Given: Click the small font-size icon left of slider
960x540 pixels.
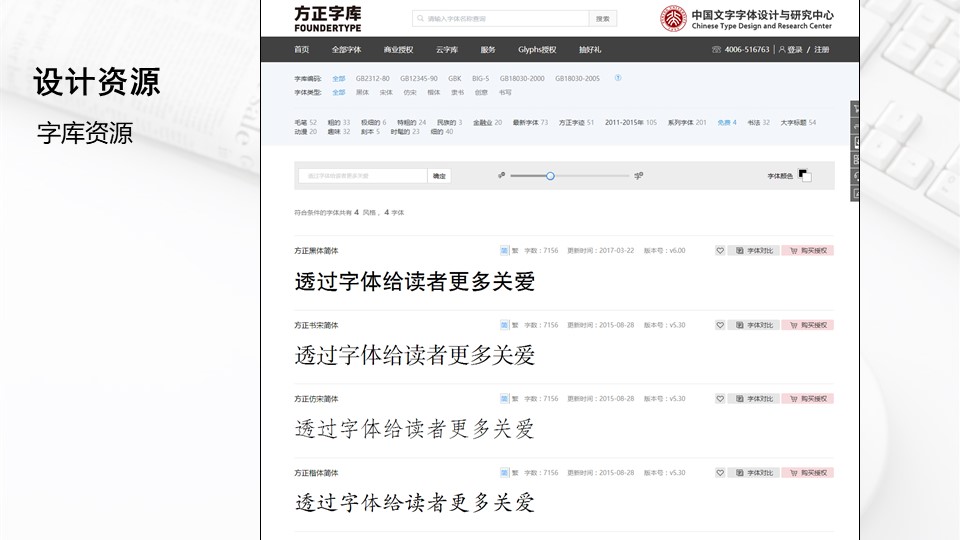Looking at the screenshot, I should tap(501, 176).
